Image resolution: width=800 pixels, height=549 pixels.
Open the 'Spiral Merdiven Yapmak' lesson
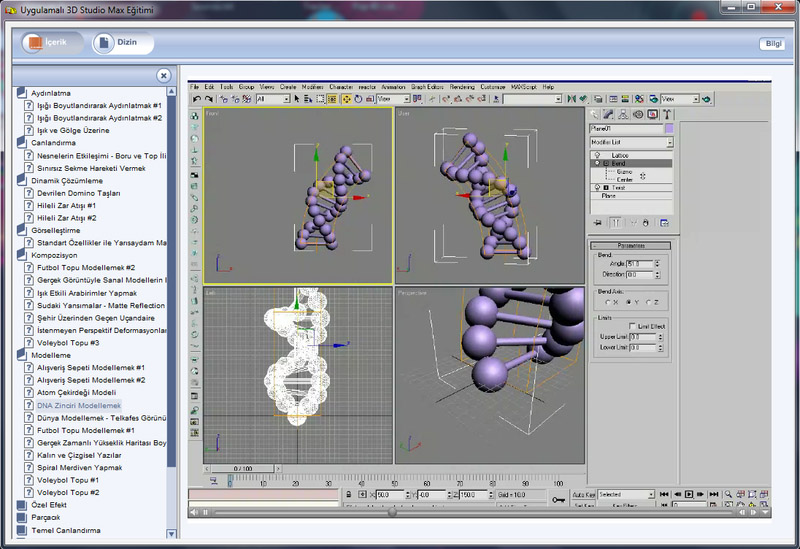coord(80,467)
